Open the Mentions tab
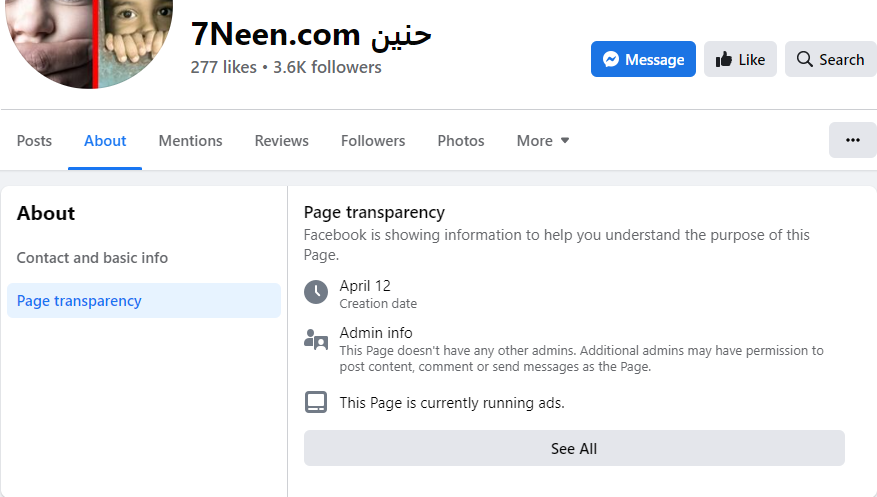This screenshot has width=877, height=497. 190,141
